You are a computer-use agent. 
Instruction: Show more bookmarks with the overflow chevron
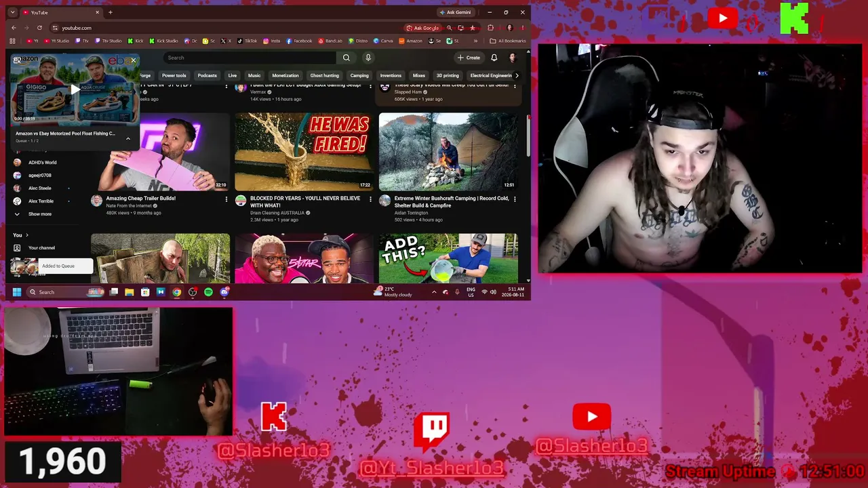[x=477, y=41]
